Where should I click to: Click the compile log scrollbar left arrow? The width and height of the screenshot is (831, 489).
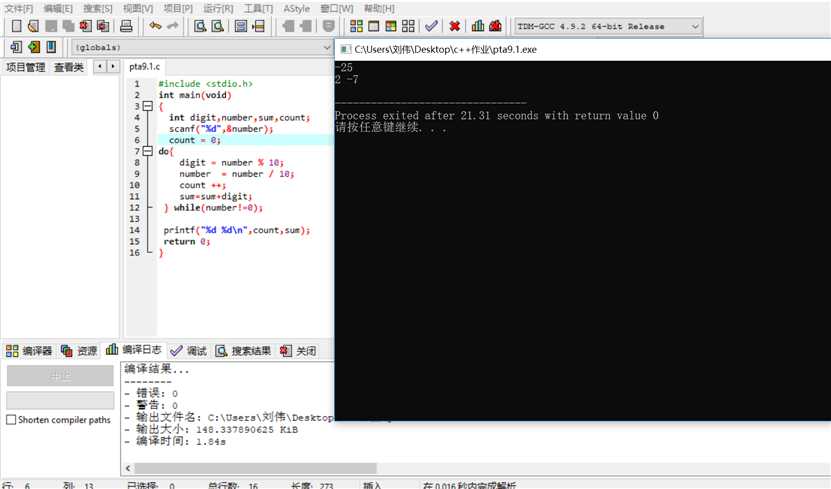[128, 468]
